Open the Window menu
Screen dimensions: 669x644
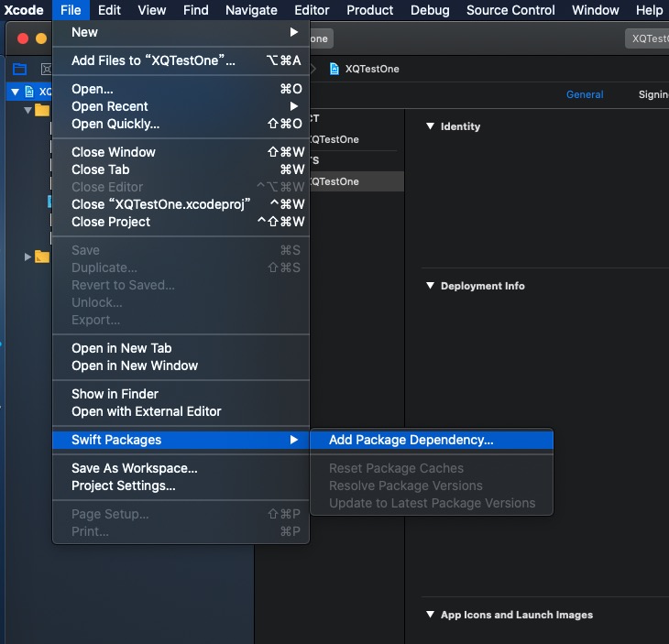coord(596,10)
